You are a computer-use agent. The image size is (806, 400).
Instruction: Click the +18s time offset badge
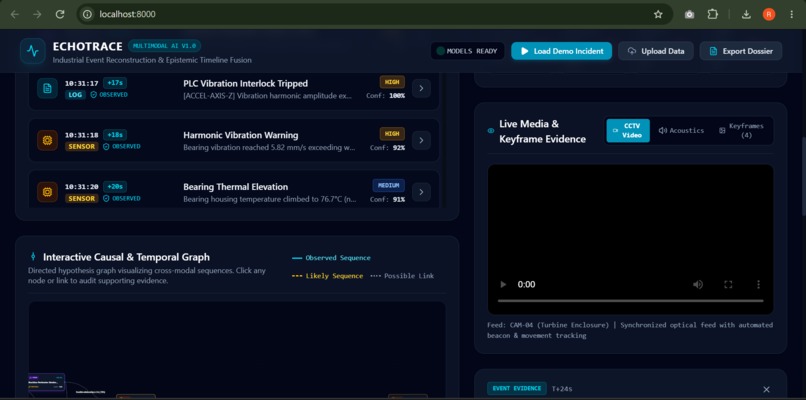(115, 135)
